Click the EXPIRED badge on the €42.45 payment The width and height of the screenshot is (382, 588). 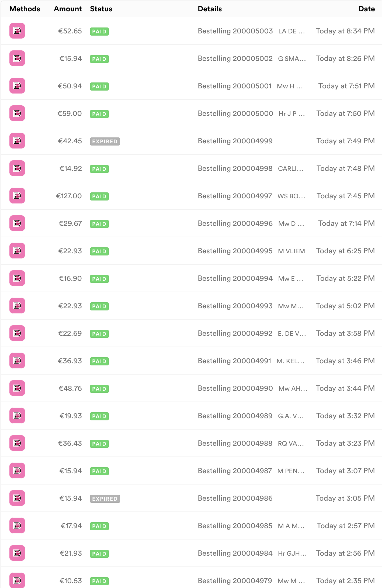click(105, 141)
